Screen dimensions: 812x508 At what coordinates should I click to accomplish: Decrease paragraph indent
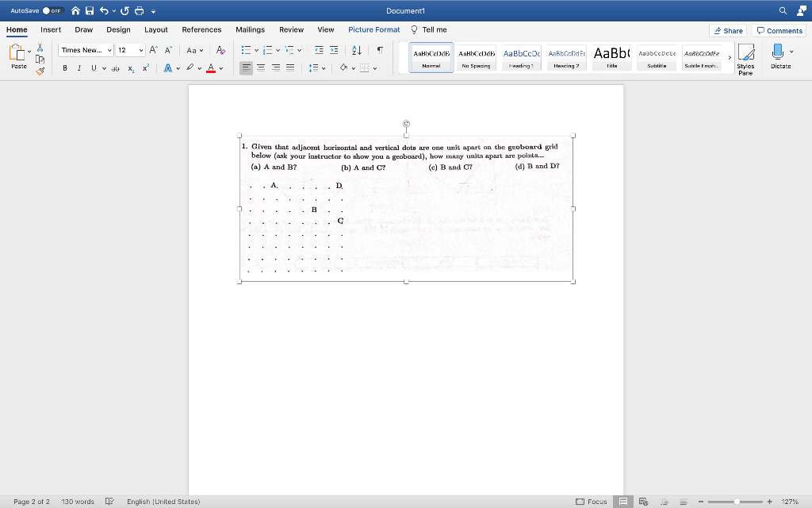[319, 50]
